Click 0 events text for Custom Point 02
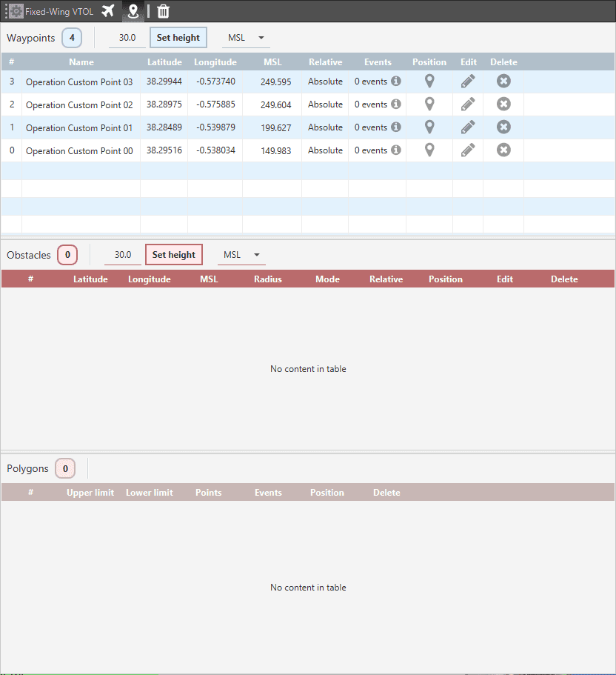This screenshot has height=675, width=616. (371, 104)
